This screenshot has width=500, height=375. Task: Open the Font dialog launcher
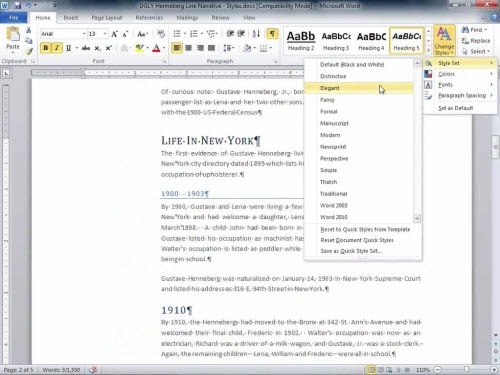click(164, 61)
